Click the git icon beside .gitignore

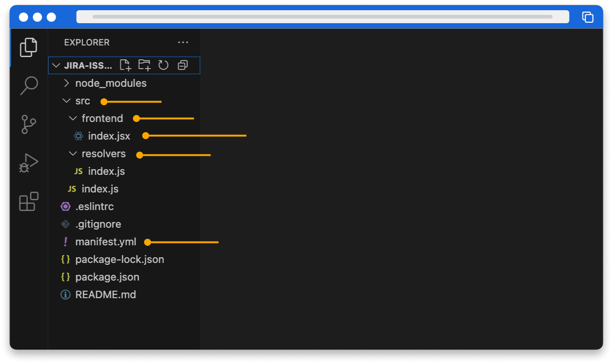[65, 224]
